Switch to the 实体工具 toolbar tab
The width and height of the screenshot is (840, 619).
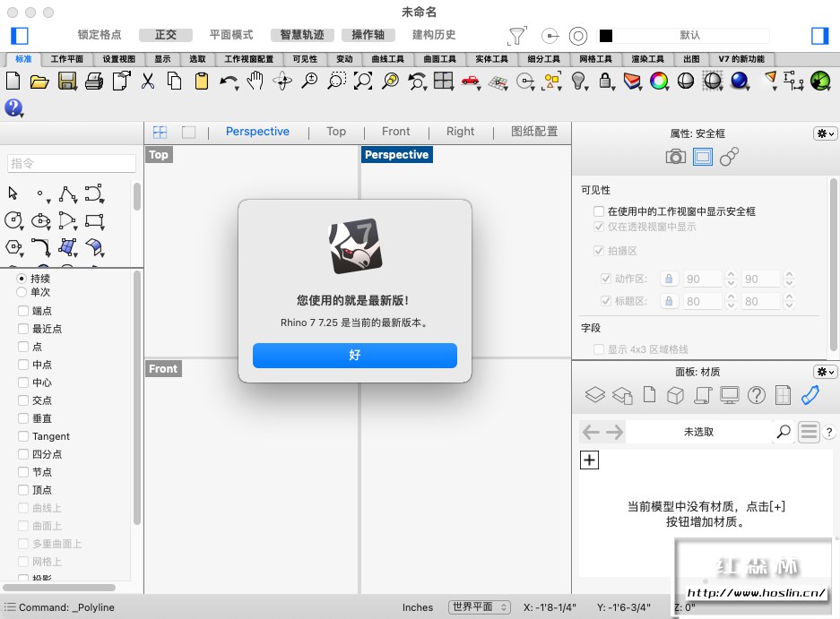(x=492, y=59)
